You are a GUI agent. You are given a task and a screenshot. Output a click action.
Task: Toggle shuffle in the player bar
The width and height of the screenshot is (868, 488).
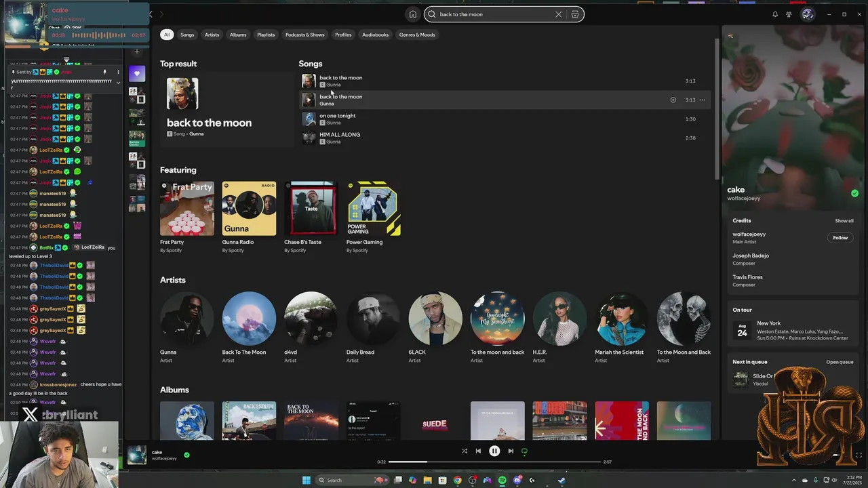coord(465,451)
